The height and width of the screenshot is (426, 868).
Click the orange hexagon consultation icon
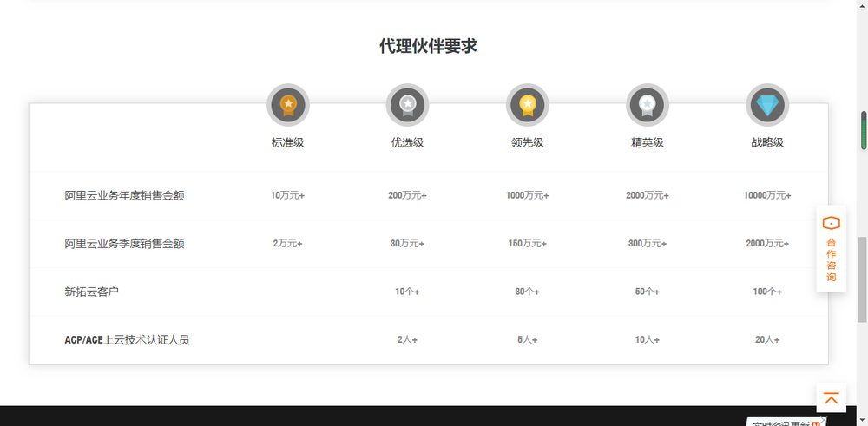coord(831,223)
